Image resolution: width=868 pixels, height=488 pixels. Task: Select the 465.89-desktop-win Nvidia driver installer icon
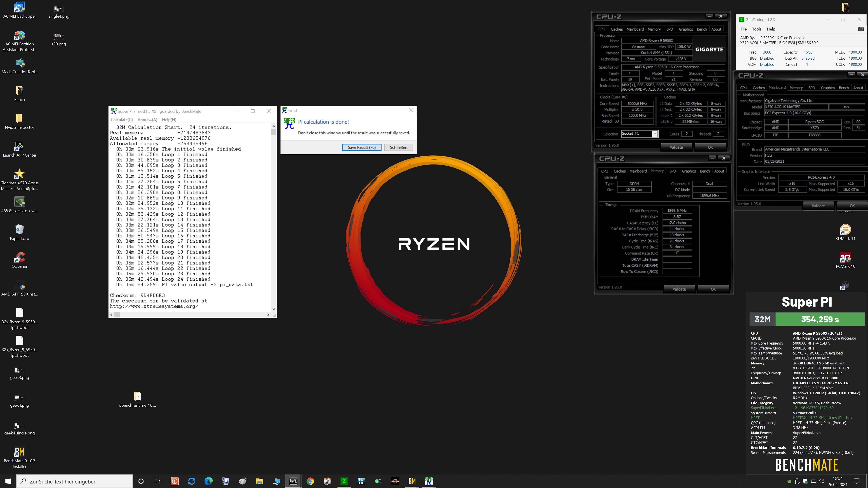click(19, 205)
